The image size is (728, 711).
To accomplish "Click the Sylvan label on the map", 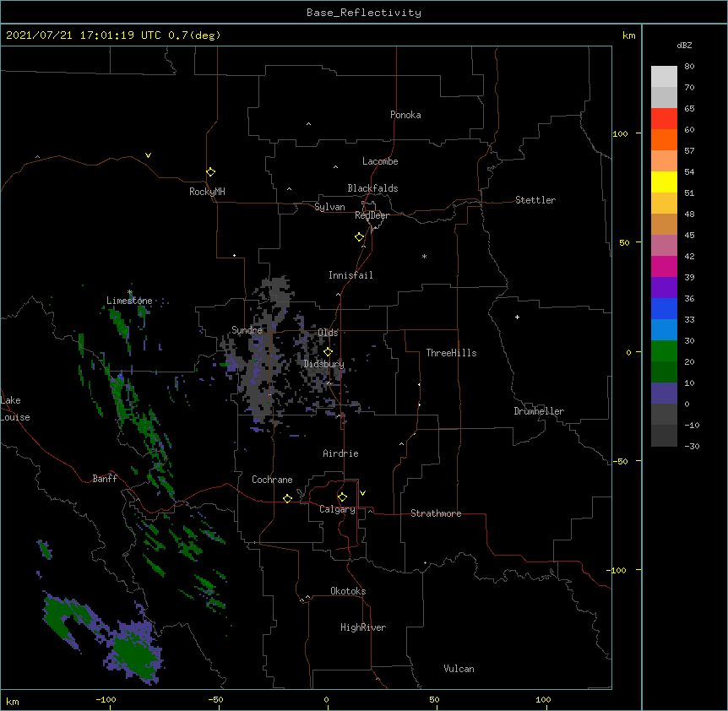I will (x=329, y=207).
